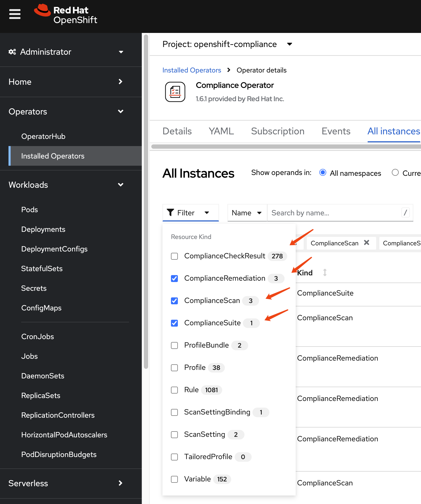Click the Search by name field

coord(334,213)
